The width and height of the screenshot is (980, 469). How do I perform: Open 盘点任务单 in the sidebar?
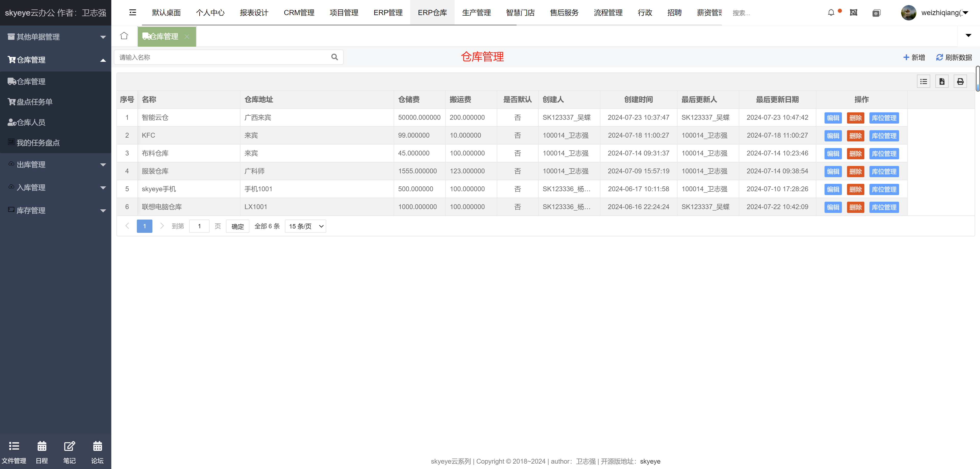(34, 102)
